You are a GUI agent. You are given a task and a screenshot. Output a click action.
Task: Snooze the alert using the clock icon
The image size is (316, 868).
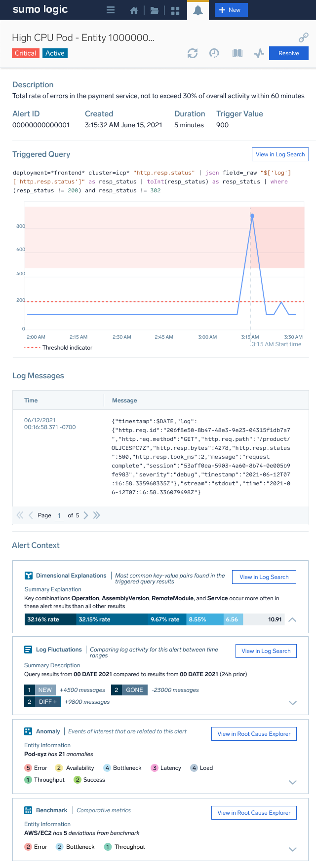(214, 53)
